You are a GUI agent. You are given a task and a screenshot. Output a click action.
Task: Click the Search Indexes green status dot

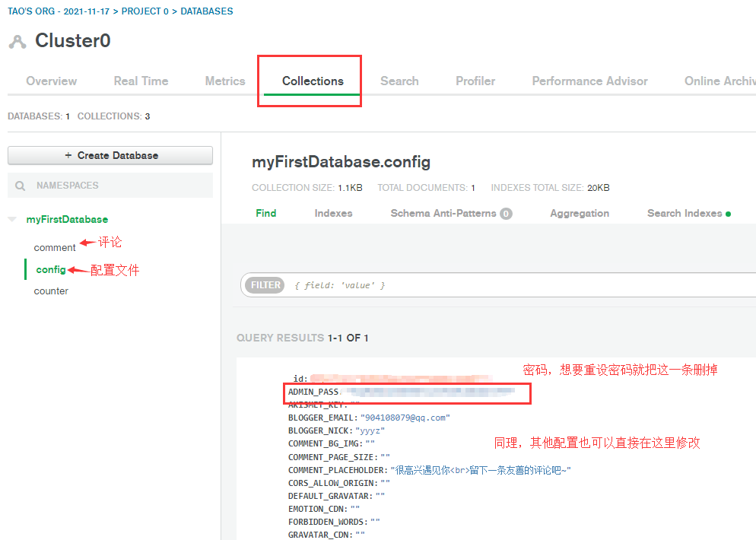click(728, 214)
